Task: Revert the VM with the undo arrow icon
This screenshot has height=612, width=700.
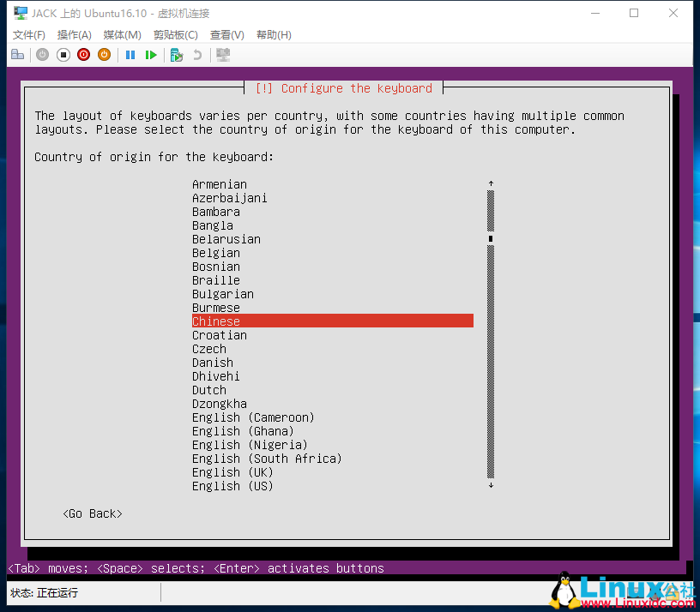Action: [x=196, y=54]
